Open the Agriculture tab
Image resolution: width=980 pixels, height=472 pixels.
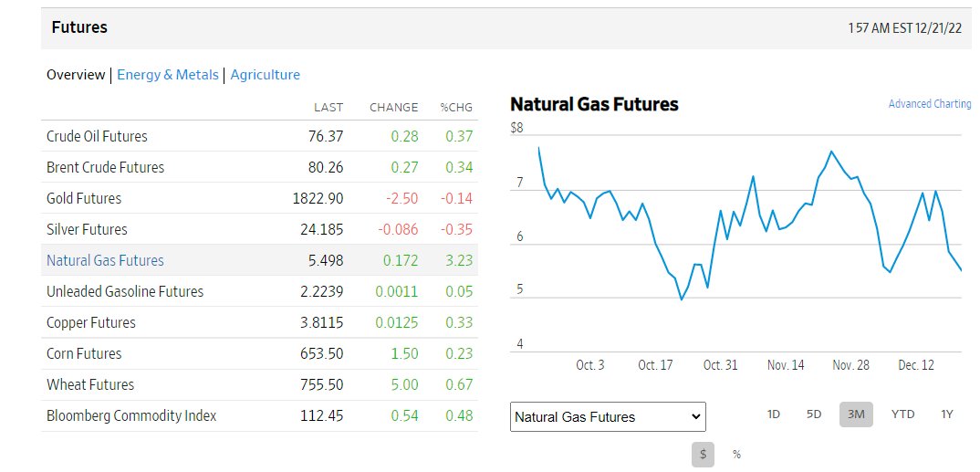pyautogui.click(x=265, y=75)
